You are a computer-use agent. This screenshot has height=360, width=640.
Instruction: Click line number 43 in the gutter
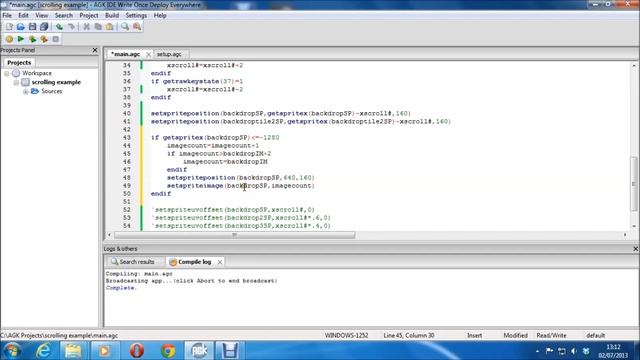127,138
